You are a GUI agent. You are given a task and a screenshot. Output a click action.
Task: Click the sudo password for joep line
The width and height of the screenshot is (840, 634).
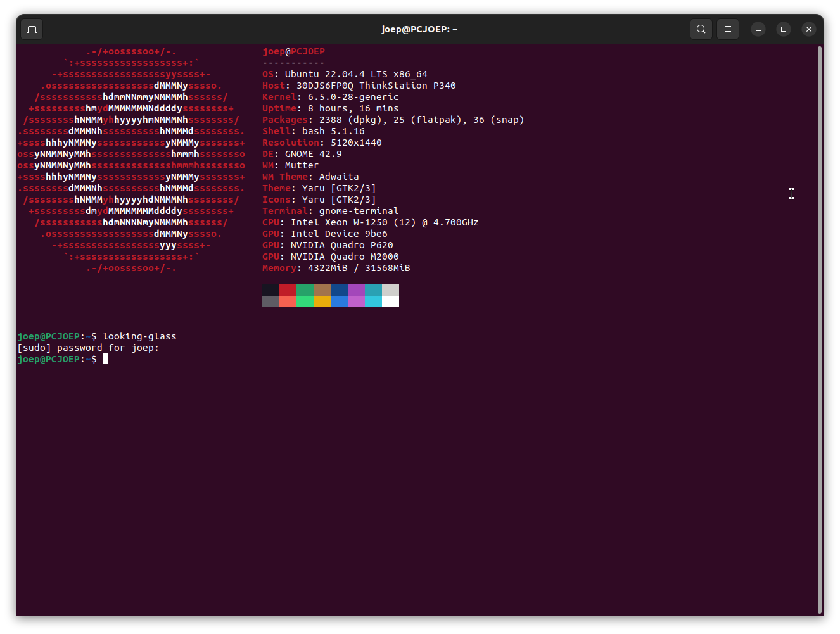[x=88, y=348]
